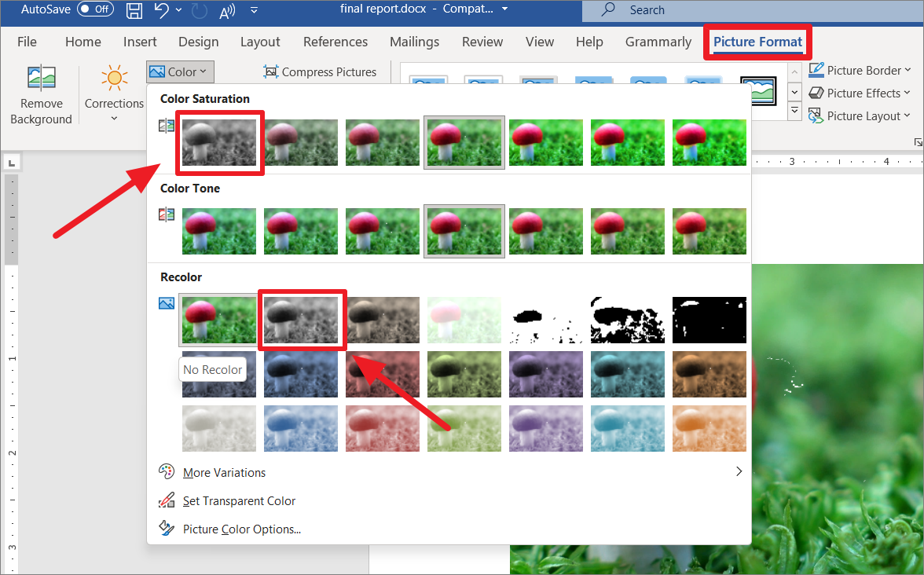This screenshot has height=575, width=924.
Task: Expand the picture styles gallery More arrow
Action: [x=794, y=111]
